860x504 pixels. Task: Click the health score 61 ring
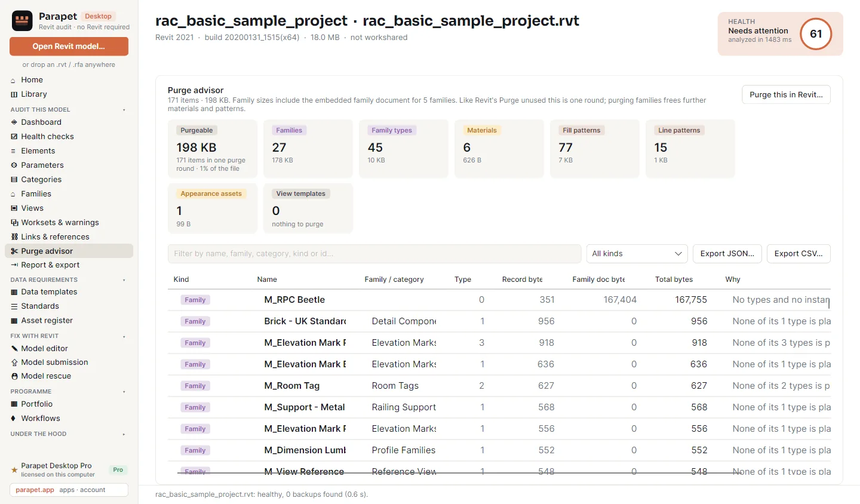point(816,34)
